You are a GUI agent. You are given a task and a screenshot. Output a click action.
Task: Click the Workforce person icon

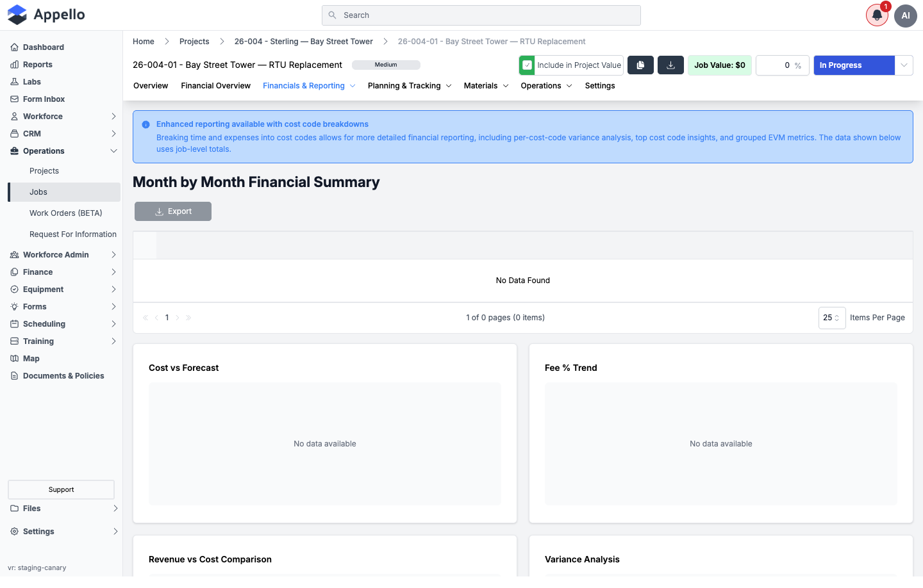[x=14, y=117]
